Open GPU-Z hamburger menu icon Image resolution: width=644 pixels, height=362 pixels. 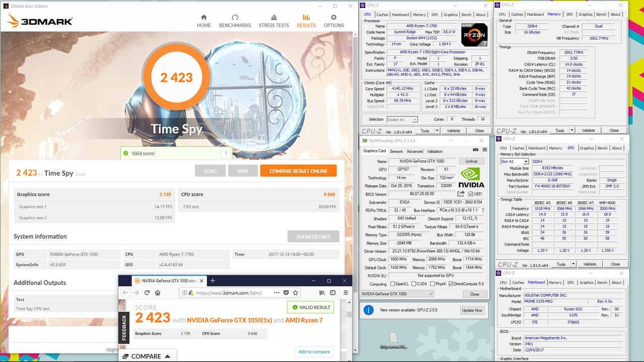[485, 150]
